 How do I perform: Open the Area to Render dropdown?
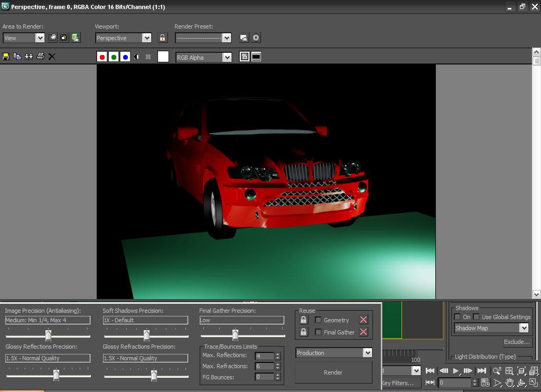coord(24,38)
